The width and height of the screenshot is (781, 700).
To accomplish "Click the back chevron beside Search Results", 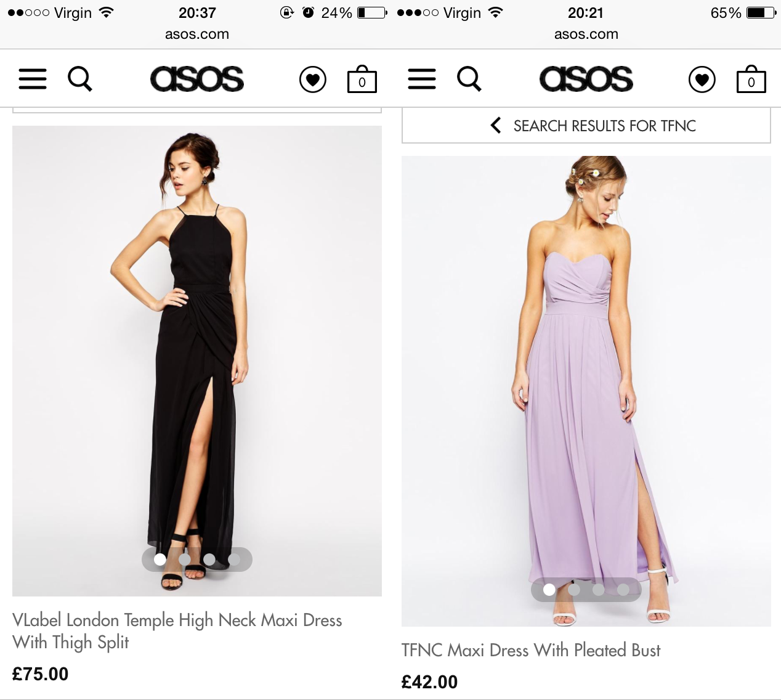I will 496,126.
